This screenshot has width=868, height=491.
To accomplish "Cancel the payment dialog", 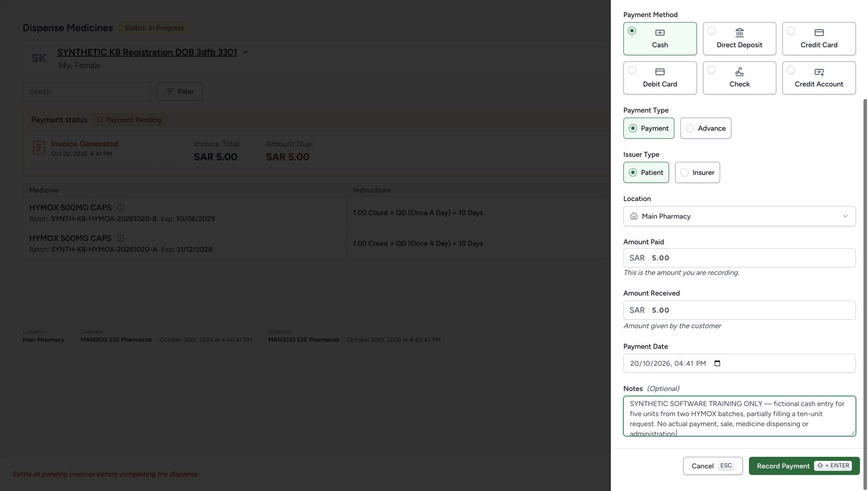I will click(712, 466).
